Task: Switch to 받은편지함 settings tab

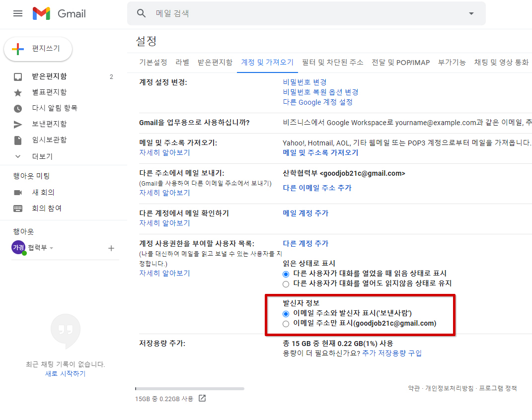Action: [x=215, y=63]
